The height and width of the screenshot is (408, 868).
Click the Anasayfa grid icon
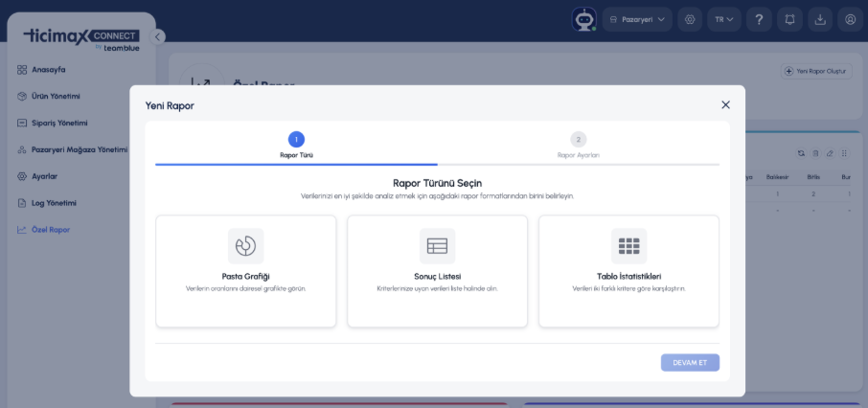pyautogui.click(x=22, y=70)
